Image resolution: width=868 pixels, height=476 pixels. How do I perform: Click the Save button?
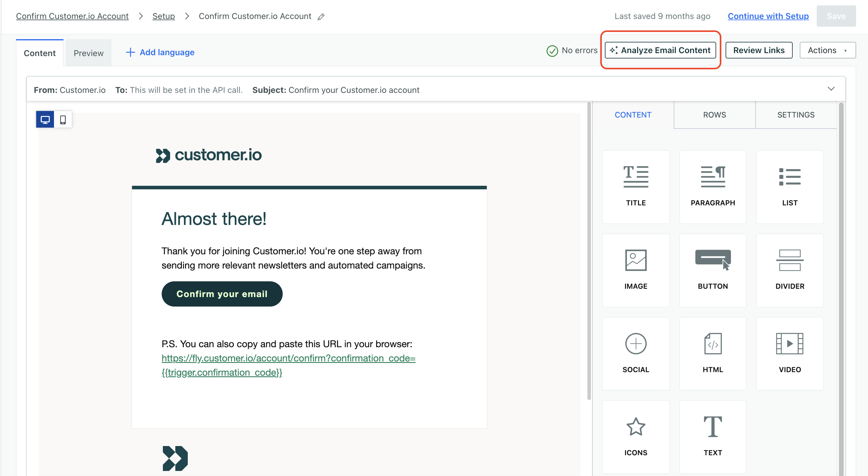click(x=836, y=16)
